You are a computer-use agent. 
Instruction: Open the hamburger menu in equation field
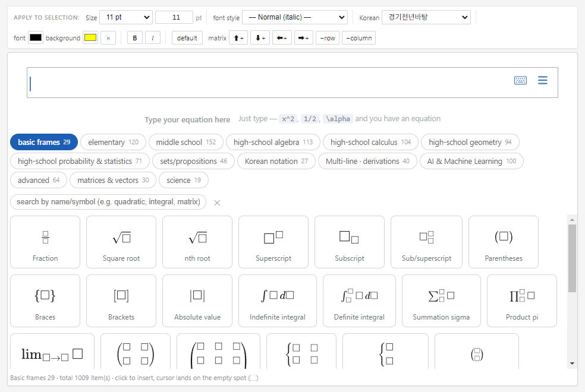(542, 80)
